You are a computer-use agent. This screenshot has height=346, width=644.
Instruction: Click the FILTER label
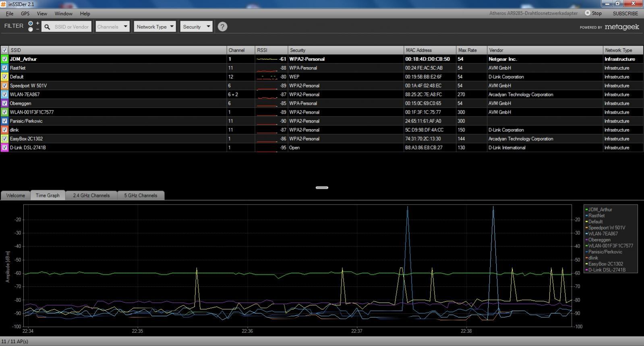click(x=14, y=26)
